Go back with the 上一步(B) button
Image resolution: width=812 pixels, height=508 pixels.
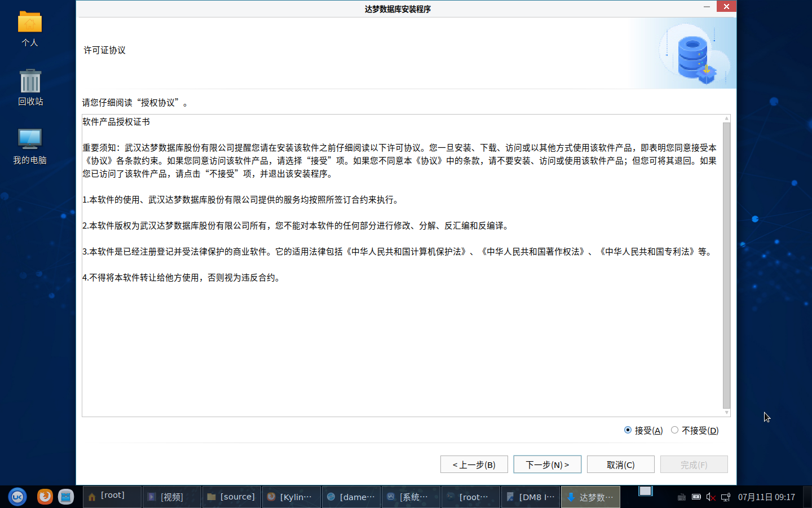pos(474,465)
